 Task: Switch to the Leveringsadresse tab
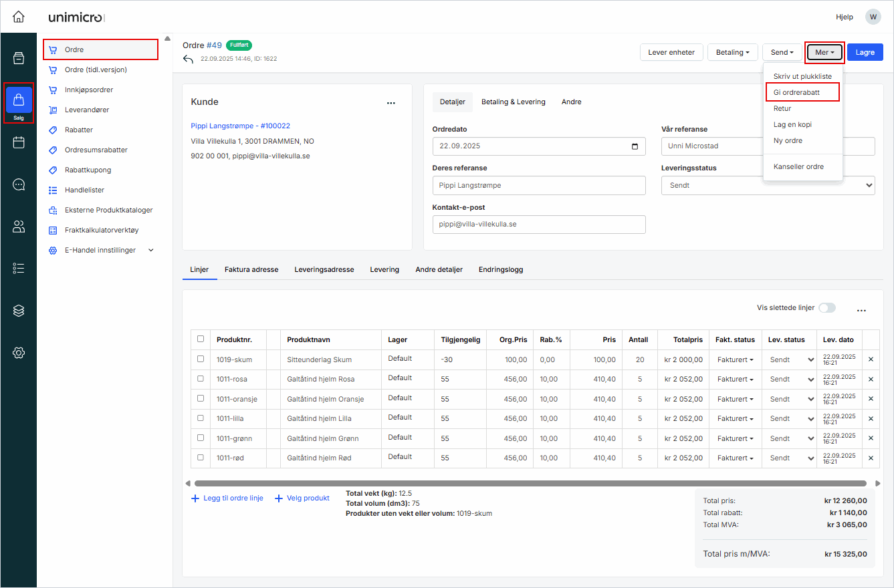point(324,269)
